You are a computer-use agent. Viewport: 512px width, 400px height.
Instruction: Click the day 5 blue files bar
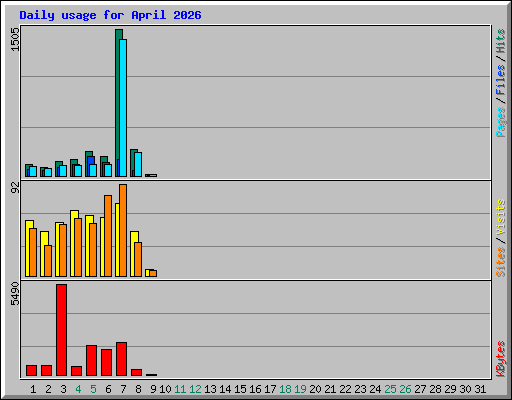coord(91,160)
